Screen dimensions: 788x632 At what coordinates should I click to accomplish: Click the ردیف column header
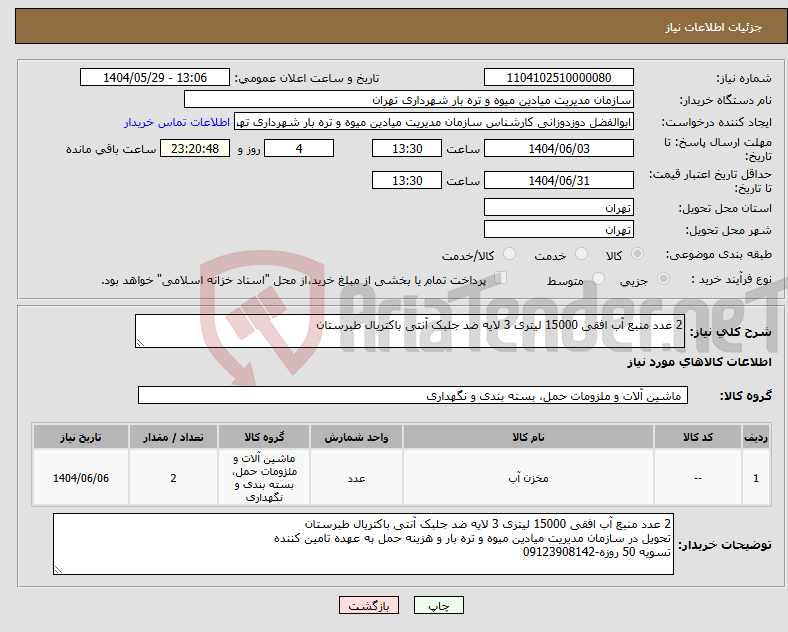[x=756, y=437]
